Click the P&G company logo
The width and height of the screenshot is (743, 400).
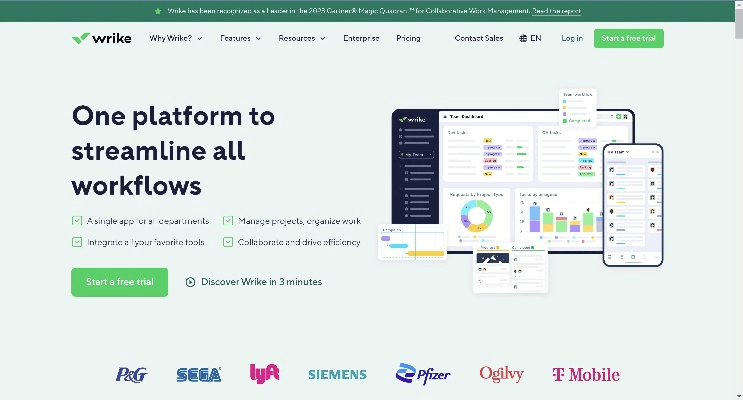click(x=131, y=375)
